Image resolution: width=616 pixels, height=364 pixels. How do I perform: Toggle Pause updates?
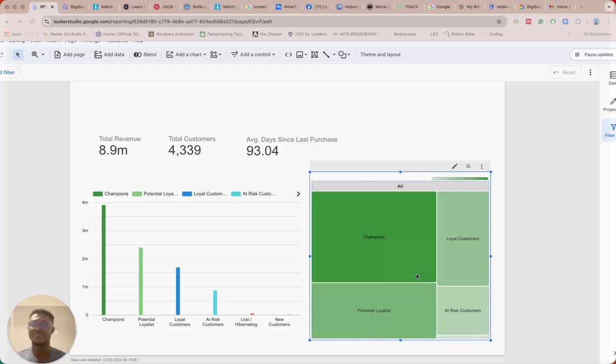click(594, 55)
